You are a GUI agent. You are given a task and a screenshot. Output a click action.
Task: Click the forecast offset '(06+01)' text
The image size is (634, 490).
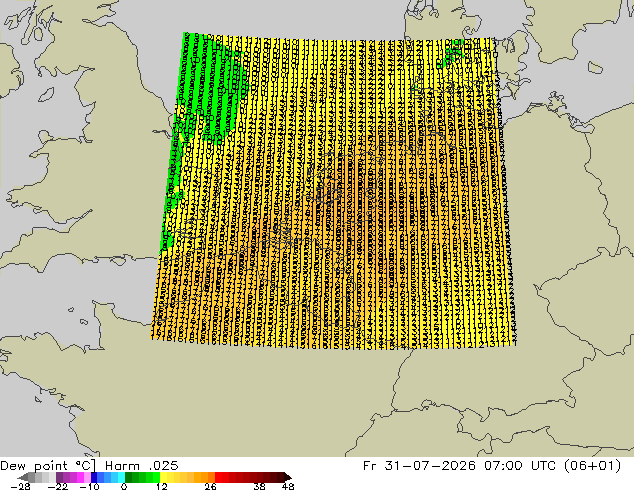point(592,466)
